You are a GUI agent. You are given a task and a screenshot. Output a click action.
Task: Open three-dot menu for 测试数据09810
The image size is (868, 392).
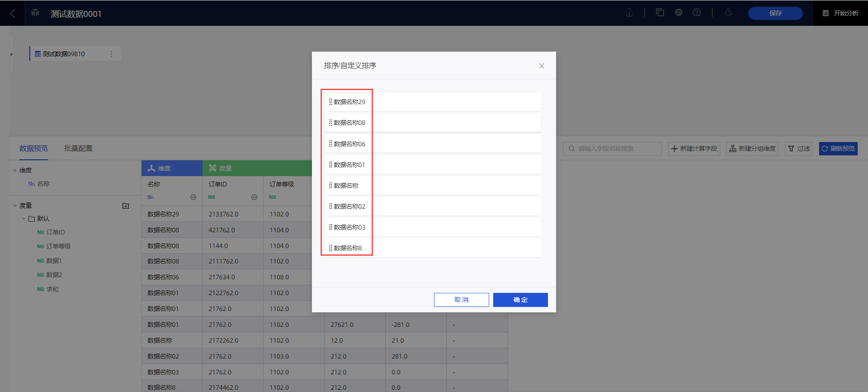[x=111, y=54]
